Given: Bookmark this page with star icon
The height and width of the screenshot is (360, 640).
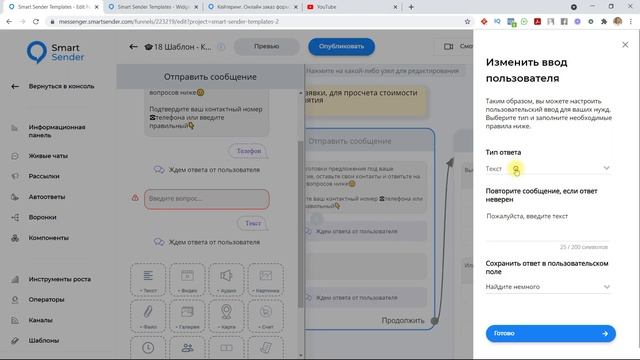Looking at the screenshot, I should (467, 22).
